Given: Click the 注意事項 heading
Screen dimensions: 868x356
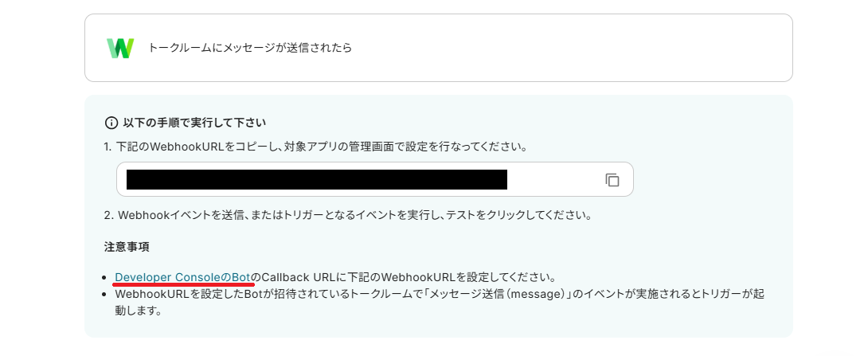Looking at the screenshot, I should pos(126,247).
